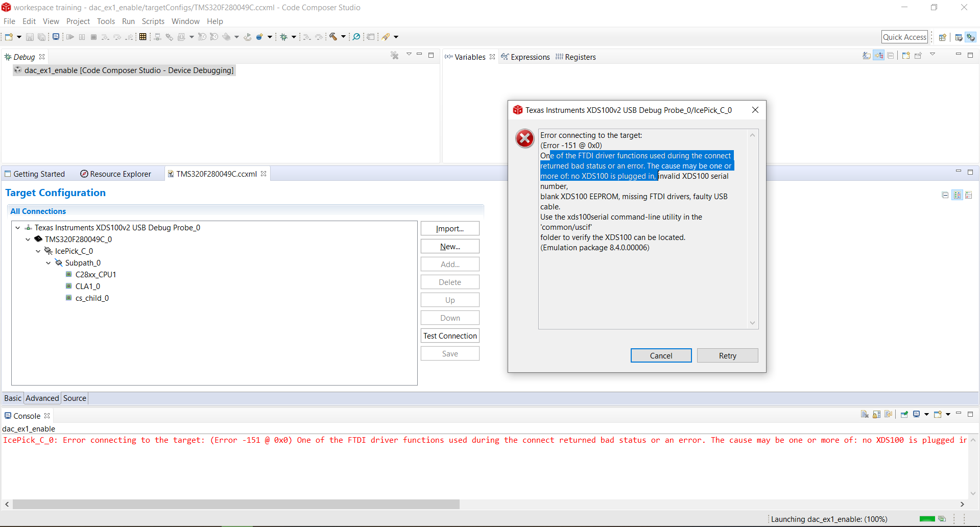Viewport: 980px width, 527px height.
Task: Open the Project menu
Action: (x=78, y=21)
